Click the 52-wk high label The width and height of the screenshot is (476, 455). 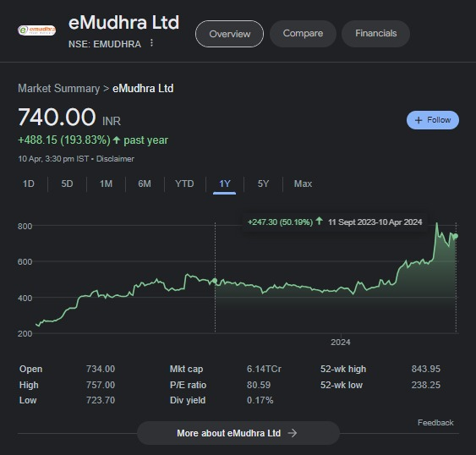[343, 369]
